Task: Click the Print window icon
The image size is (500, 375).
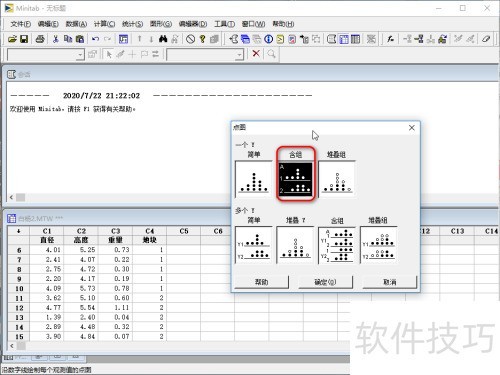Action: [x=40, y=39]
